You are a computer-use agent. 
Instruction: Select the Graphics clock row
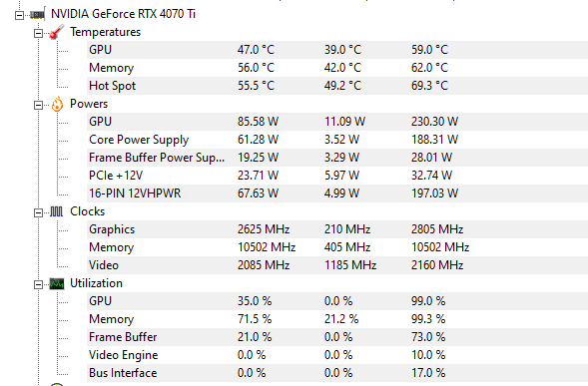click(337, 229)
